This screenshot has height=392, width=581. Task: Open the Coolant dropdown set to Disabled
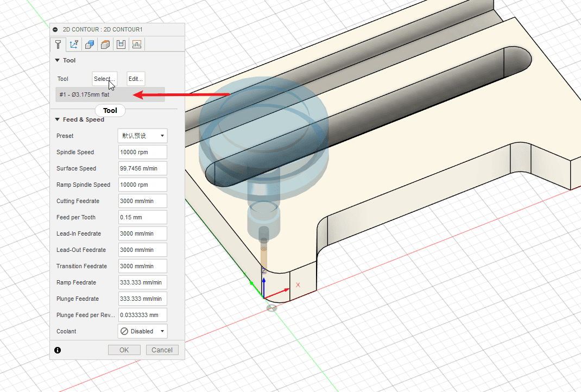pyautogui.click(x=142, y=331)
